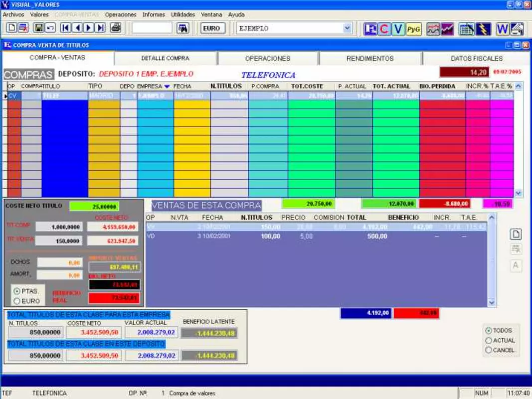
Task: Go to previous record arrow
Action: 77,28
